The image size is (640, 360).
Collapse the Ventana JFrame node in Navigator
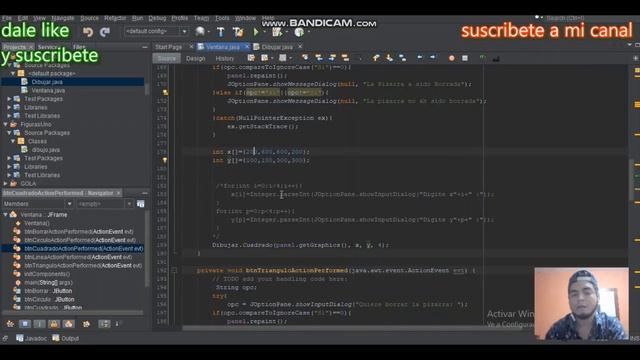(x=5, y=215)
